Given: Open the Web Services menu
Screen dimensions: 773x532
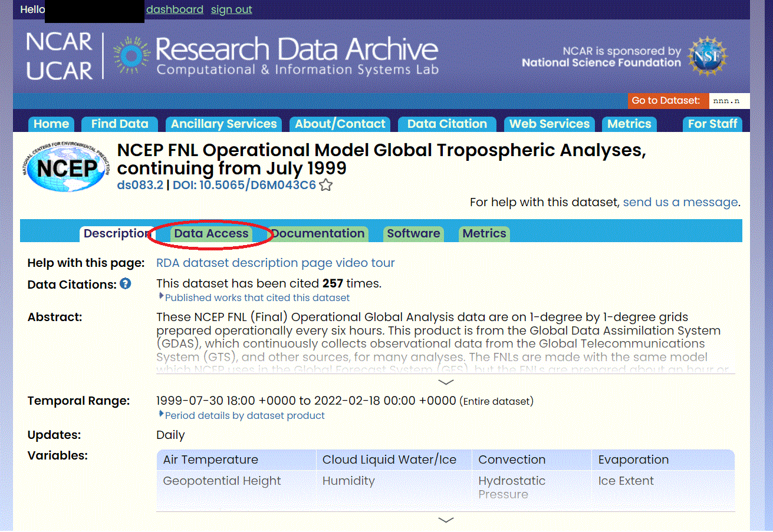Looking at the screenshot, I should pos(549,124).
